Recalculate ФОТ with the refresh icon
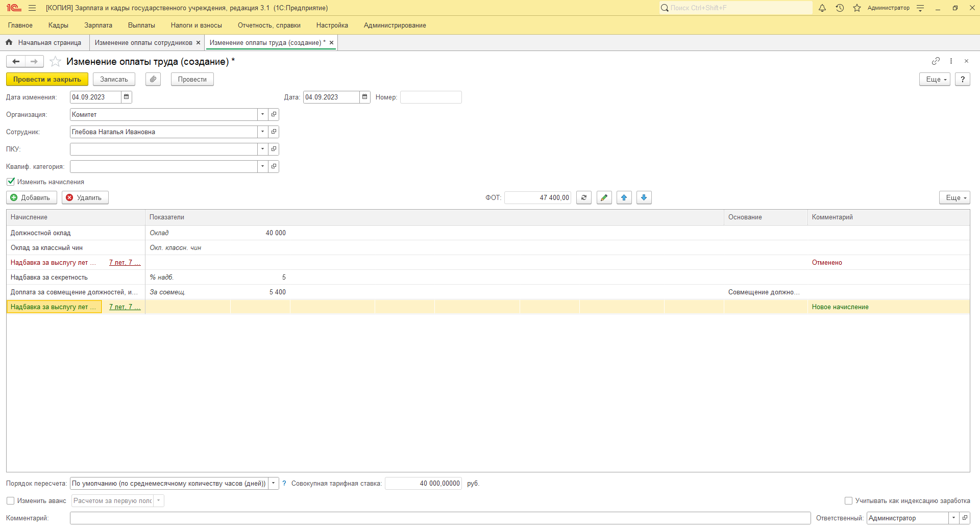This screenshot has height=528, width=980. (584, 198)
